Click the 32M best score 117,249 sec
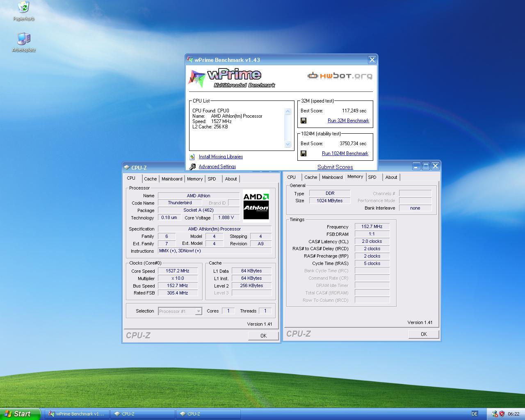The image size is (525, 420). [x=354, y=111]
